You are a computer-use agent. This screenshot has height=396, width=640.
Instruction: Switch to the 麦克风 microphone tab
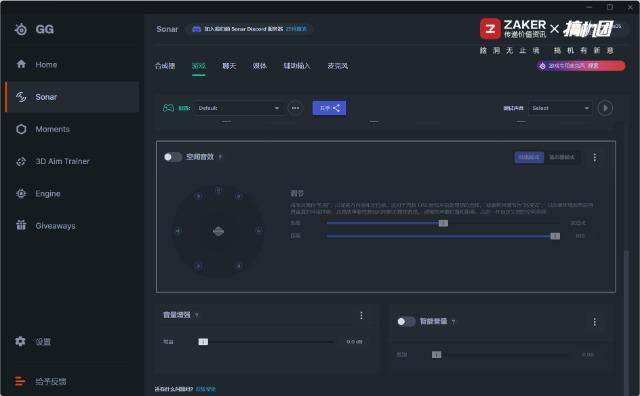pyautogui.click(x=338, y=66)
